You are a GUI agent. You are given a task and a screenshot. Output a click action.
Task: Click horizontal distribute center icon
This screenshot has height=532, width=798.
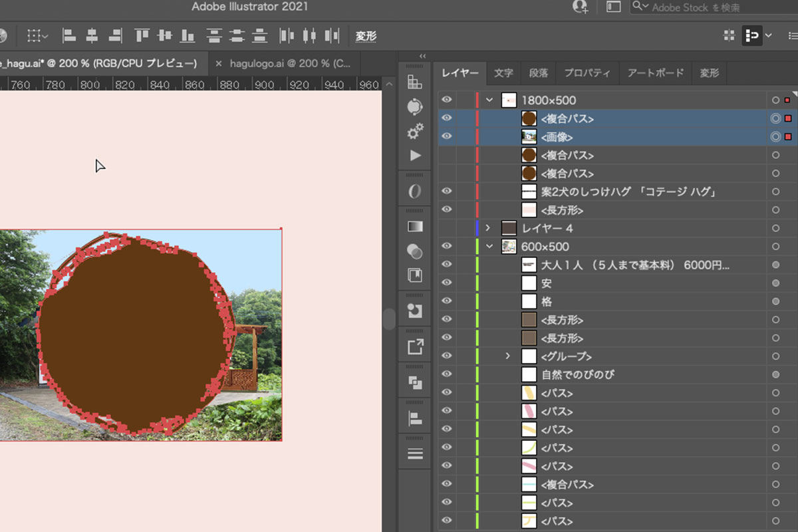(x=309, y=35)
